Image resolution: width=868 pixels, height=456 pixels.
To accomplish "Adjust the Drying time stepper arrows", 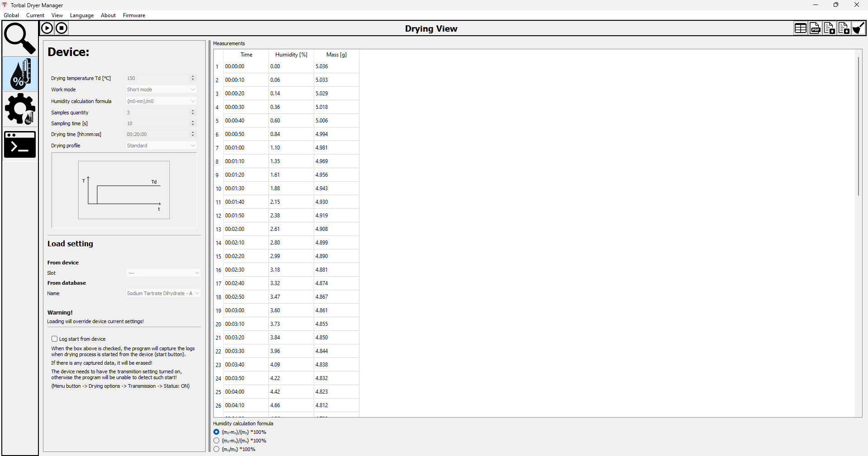I will (x=193, y=134).
